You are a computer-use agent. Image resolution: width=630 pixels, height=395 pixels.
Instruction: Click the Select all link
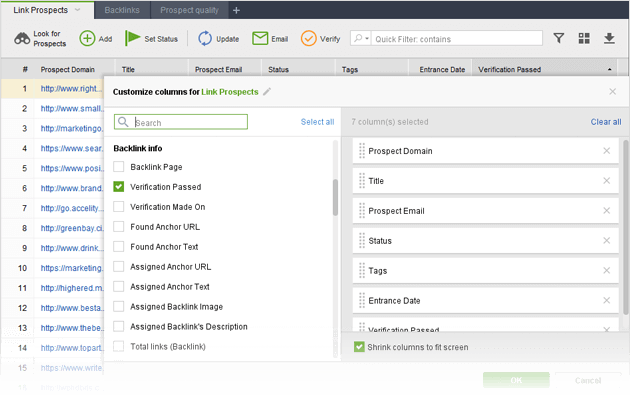click(x=317, y=122)
